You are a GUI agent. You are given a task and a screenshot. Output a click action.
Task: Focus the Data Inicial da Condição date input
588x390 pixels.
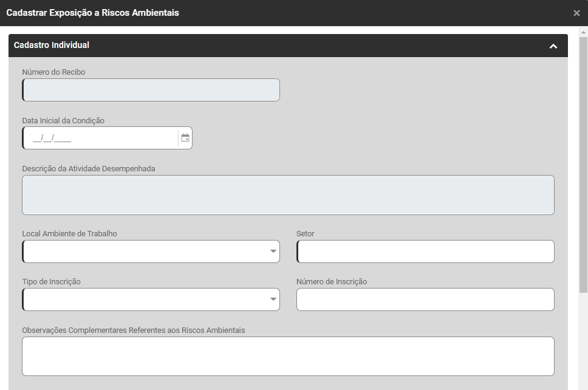coord(100,139)
